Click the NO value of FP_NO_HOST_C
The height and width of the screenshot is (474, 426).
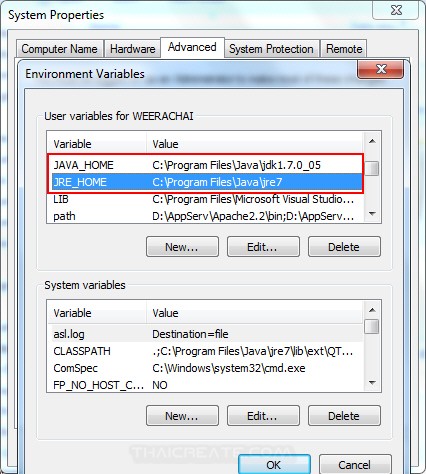pyautogui.click(x=160, y=385)
